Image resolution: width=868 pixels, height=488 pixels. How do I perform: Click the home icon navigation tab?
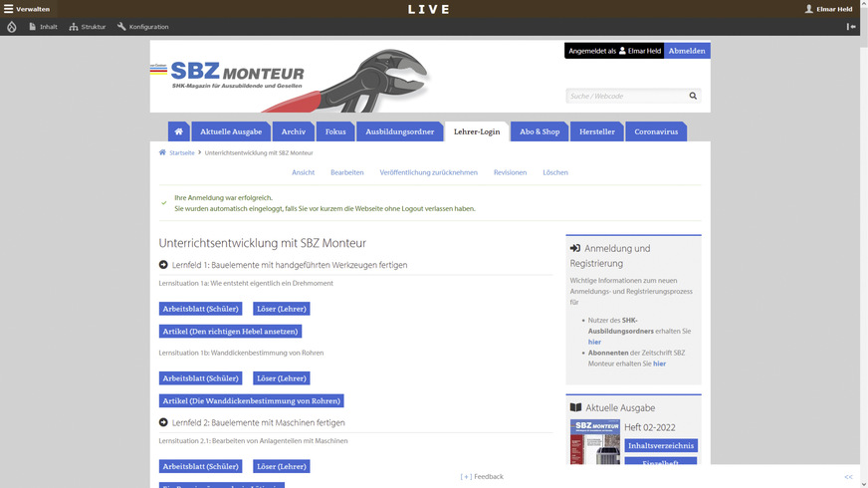click(178, 131)
